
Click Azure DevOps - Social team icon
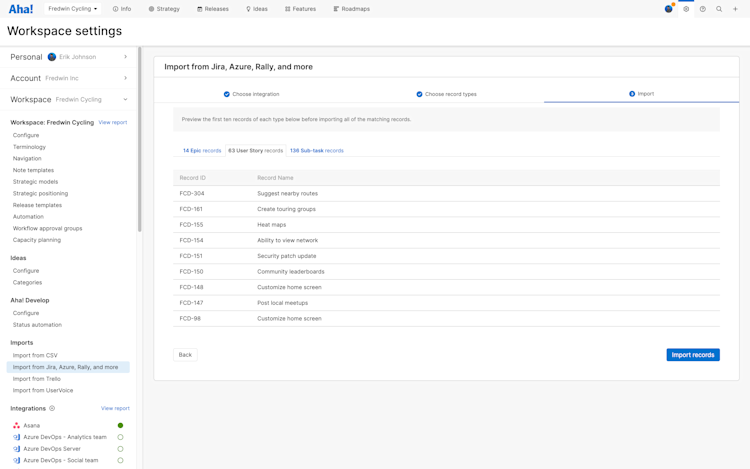click(16, 460)
